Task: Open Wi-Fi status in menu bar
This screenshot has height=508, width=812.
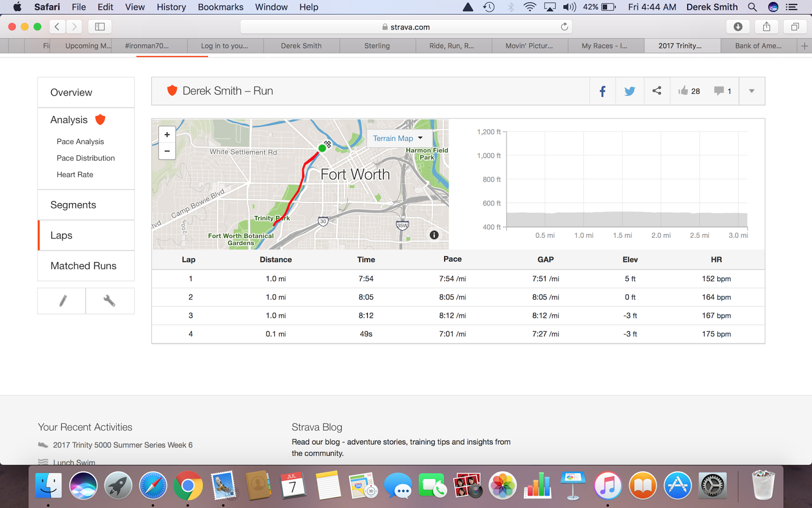Action: click(x=530, y=7)
